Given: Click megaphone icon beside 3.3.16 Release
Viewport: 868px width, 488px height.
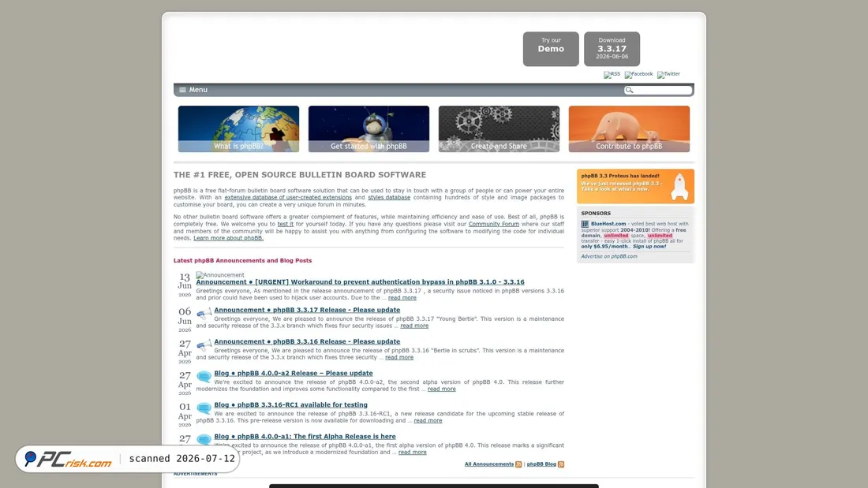Looking at the screenshot, I should pyautogui.click(x=204, y=345).
